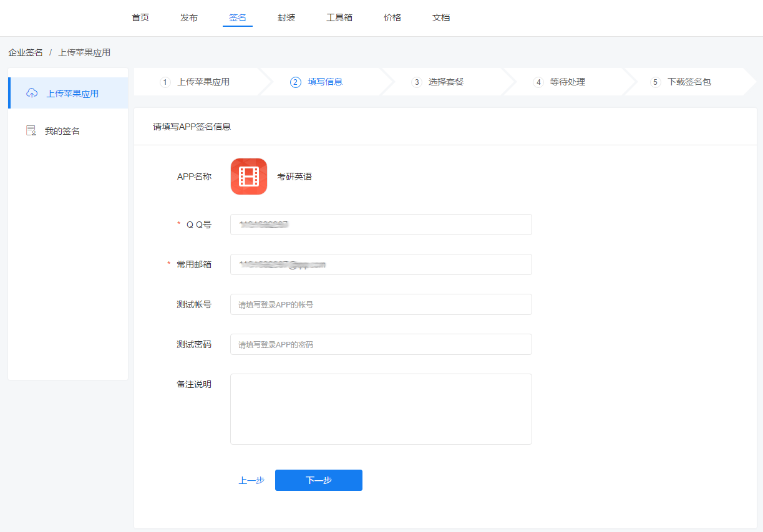This screenshot has height=532, width=763.
Task: Click the red film app icon
Action: pyautogui.click(x=249, y=177)
